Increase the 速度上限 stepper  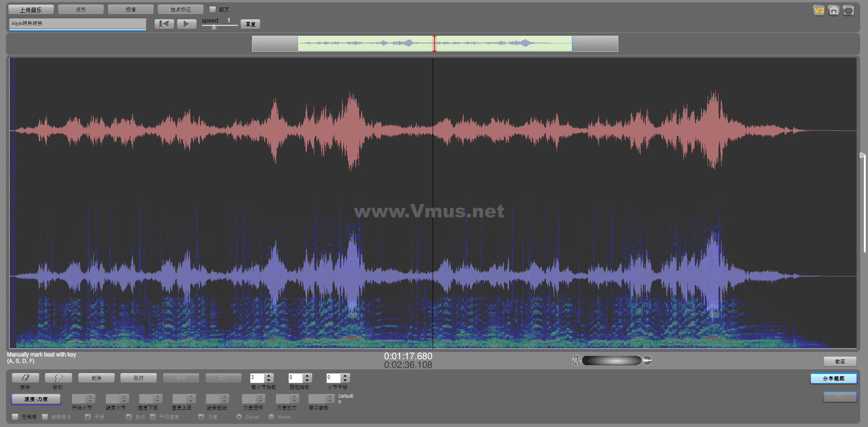coord(191,396)
